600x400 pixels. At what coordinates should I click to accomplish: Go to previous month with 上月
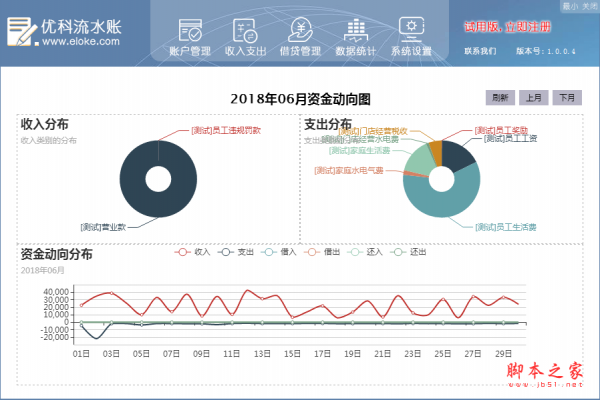(533, 98)
